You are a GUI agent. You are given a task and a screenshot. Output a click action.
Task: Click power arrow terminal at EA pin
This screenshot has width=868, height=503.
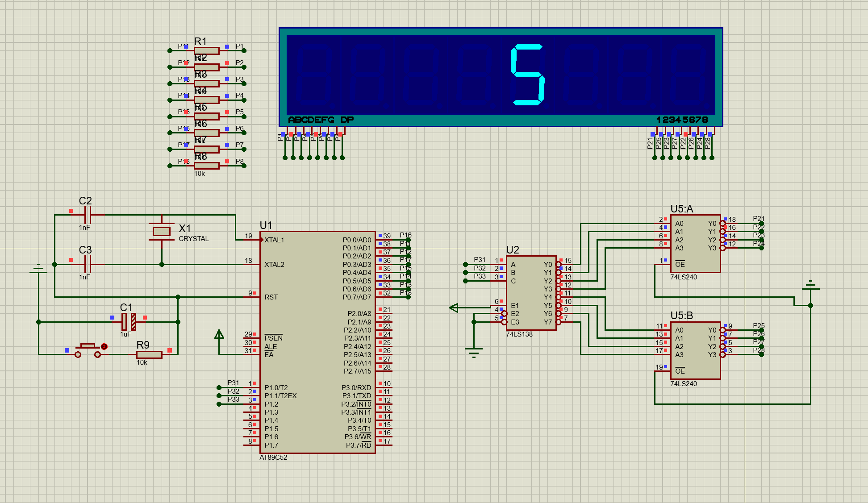pyautogui.click(x=219, y=335)
